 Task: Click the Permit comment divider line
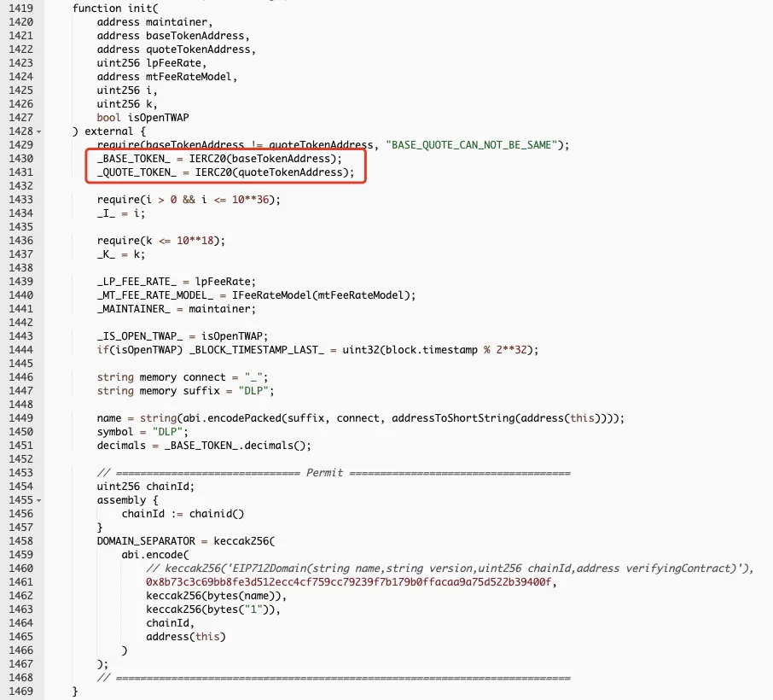[334, 473]
